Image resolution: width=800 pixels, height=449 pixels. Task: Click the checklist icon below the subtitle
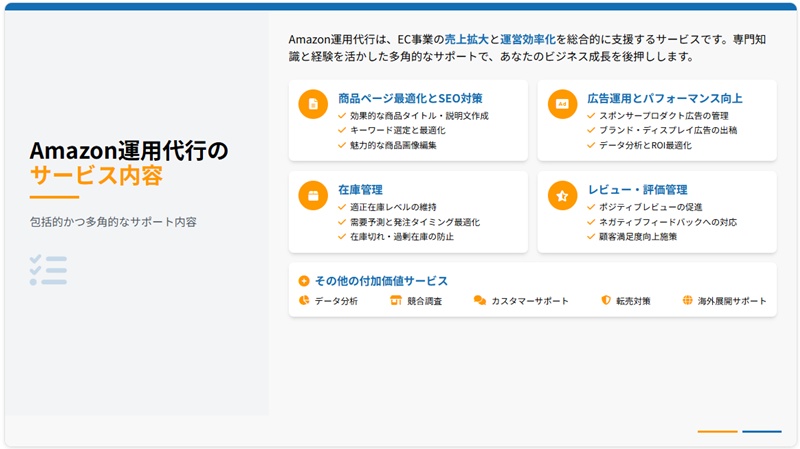tap(48, 270)
